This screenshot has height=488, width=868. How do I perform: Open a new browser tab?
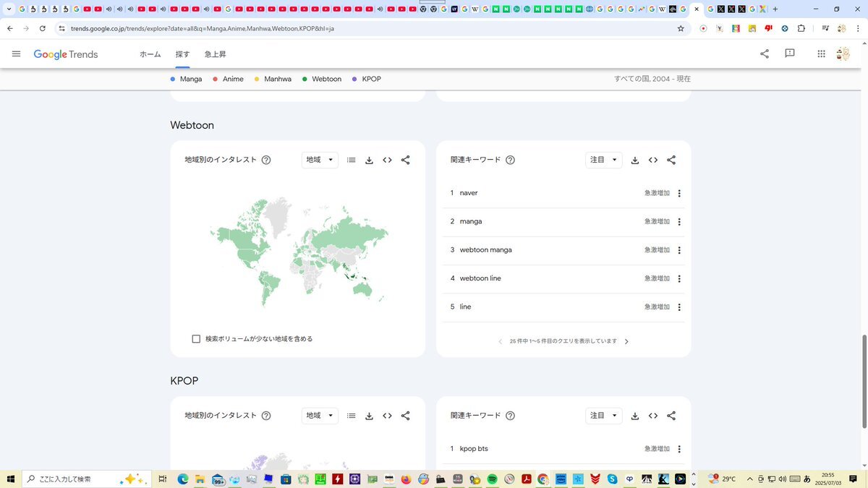[x=775, y=9]
